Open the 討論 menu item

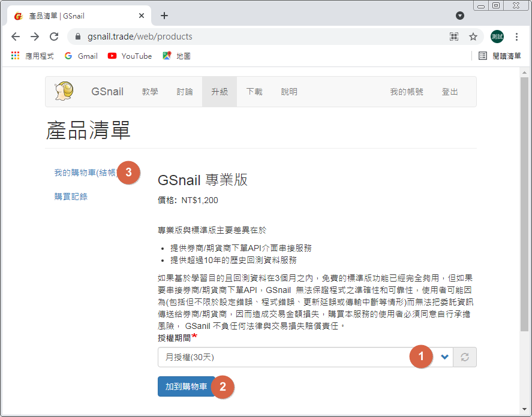tap(185, 92)
